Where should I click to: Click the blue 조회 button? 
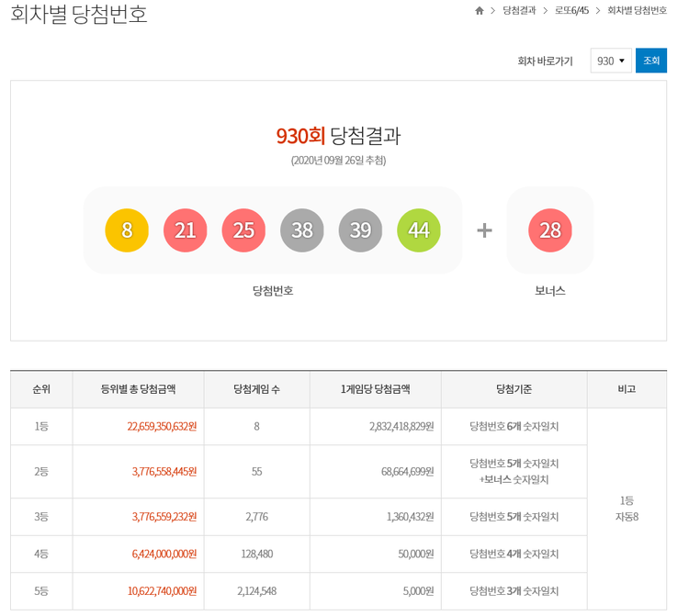click(x=651, y=61)
